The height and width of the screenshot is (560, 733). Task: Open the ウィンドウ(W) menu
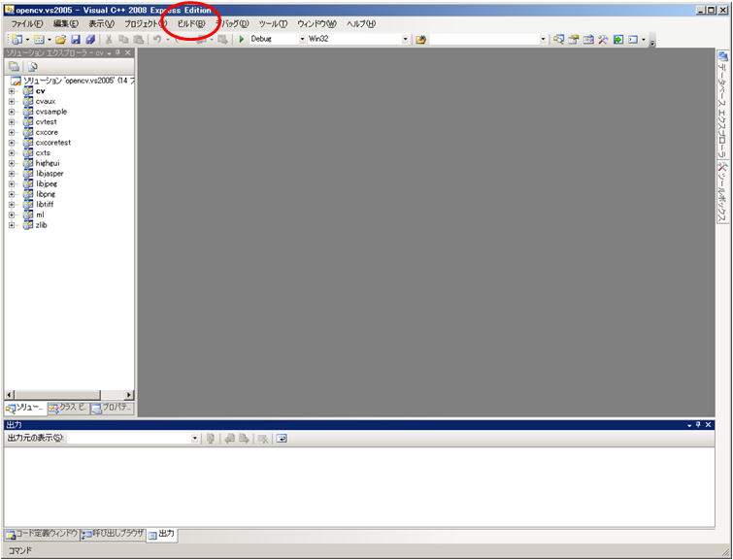tap(317, 23)
